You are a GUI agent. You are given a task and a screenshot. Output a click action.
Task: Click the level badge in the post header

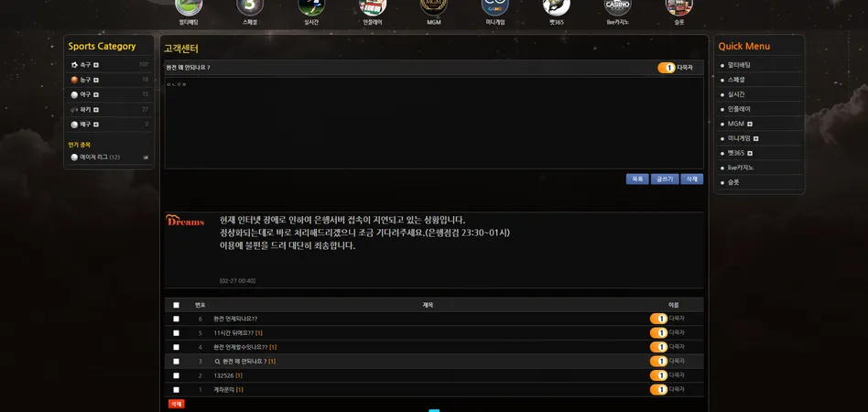667,68
